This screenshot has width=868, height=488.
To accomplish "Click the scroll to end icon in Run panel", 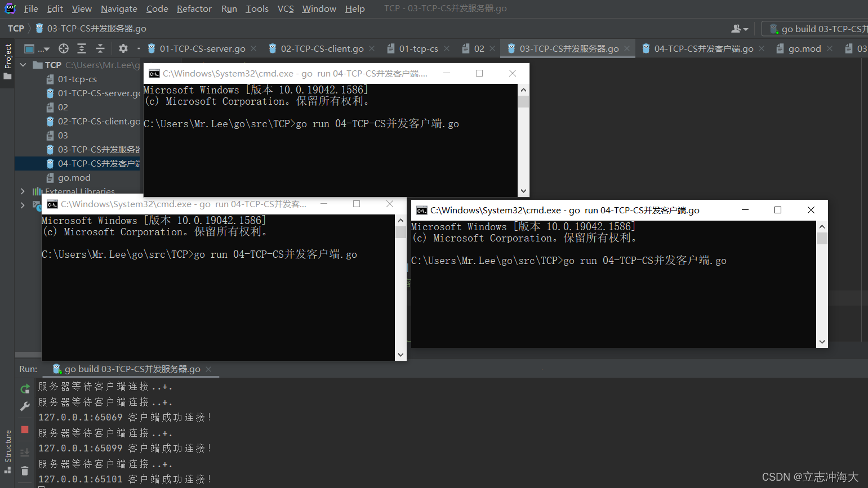I will point(25,452).
